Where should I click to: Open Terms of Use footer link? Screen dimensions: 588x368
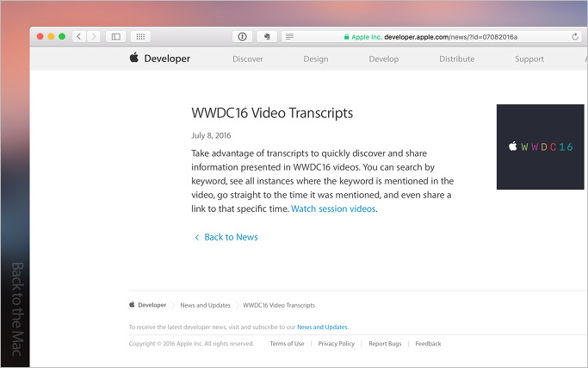pos(287,344)
